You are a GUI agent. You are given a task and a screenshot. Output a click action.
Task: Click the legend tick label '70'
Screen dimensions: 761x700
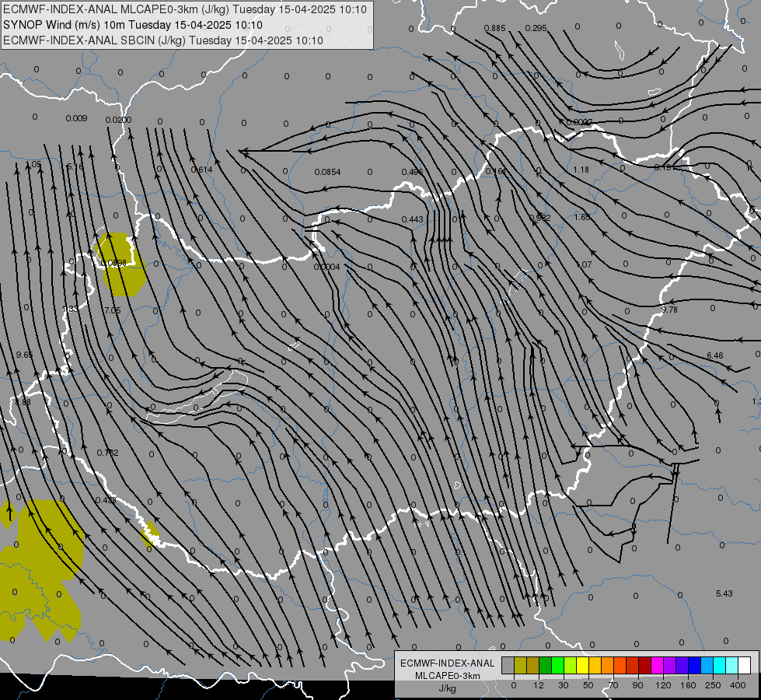[613, 685]
